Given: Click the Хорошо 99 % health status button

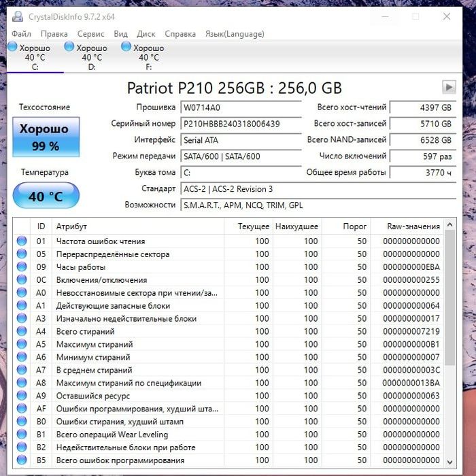Looking at the screenshot, I should [x=46, y=137].
